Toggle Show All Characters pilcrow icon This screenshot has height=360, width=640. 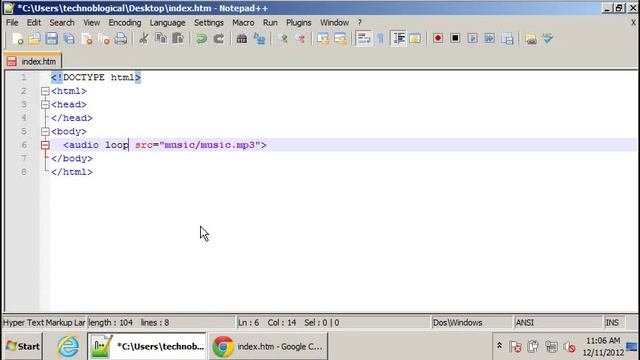point(380,39)
